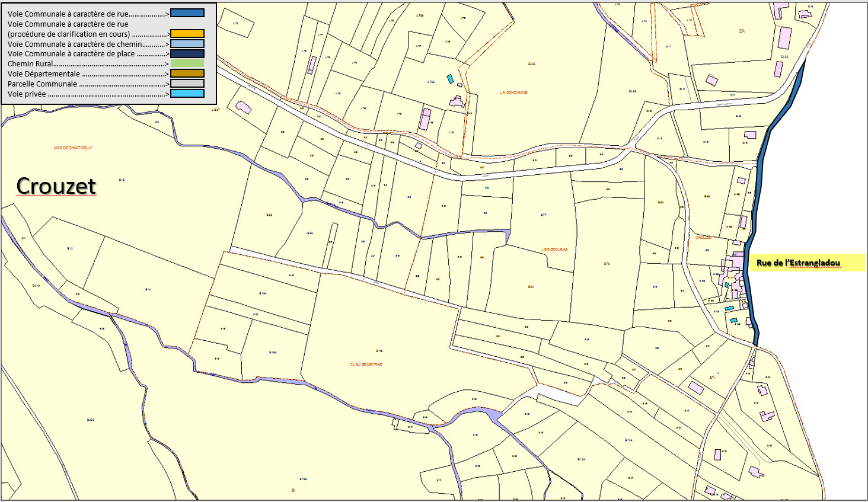Select the cyan Voie privée legend swatch
The width and height of the screenshot is (868, 502).
point(187,94)
